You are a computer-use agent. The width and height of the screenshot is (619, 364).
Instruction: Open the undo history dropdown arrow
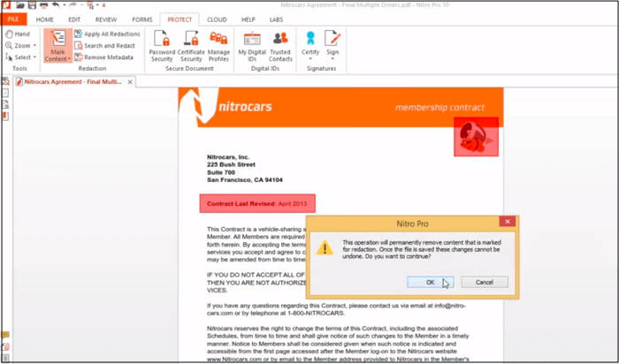pos(64,5)
